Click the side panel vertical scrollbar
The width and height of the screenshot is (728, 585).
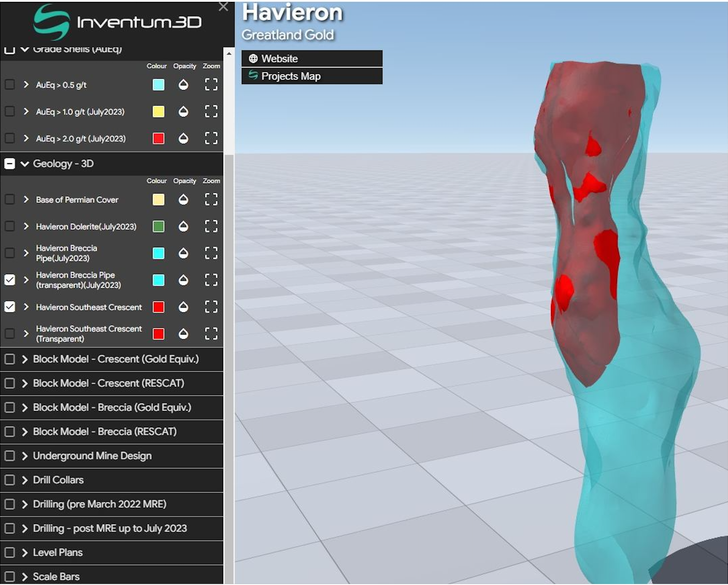click(x=229, y=368)
